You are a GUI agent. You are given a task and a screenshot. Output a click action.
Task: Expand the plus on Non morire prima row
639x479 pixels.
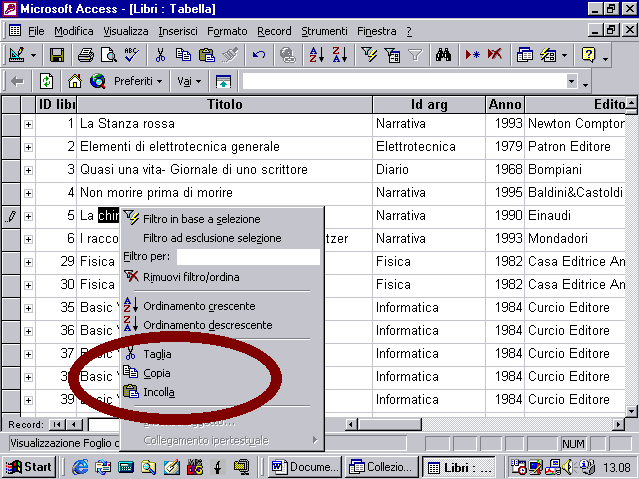[x=28, y=193]
